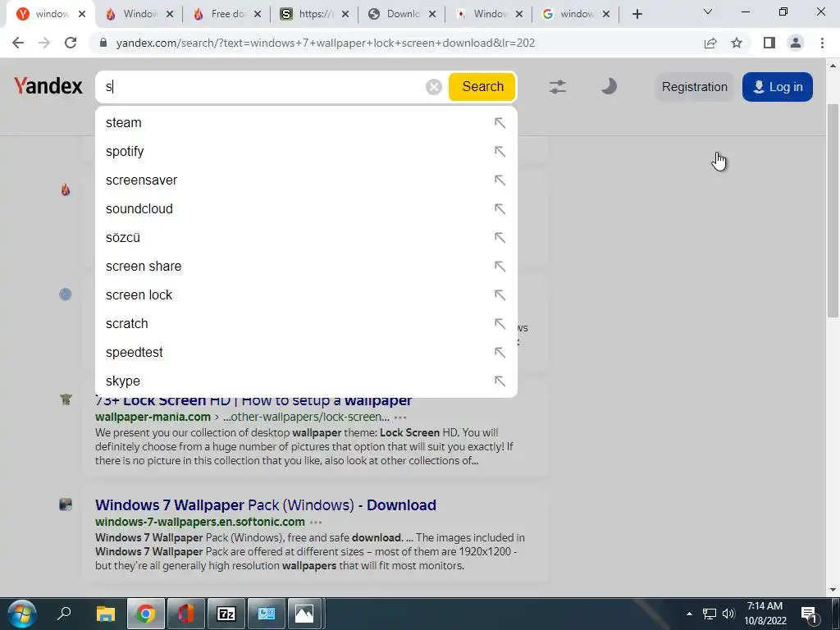
Task: Open Chrome three-dot menu
Action: (x=822, y=43)
